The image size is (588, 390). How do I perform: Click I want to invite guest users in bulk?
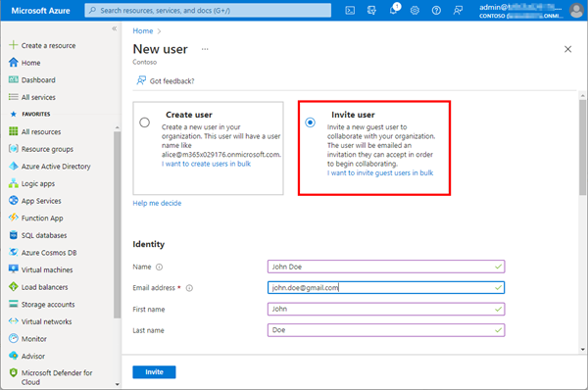click(x=380, y=172)
